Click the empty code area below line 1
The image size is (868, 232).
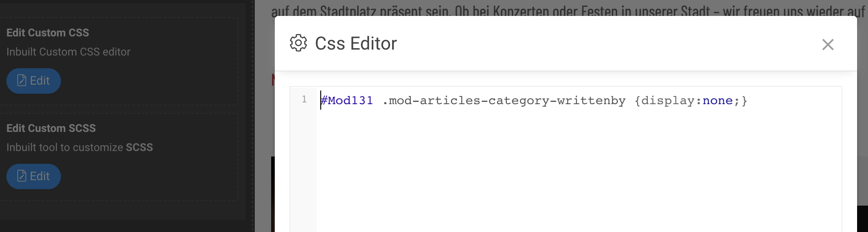pos(546,173)
